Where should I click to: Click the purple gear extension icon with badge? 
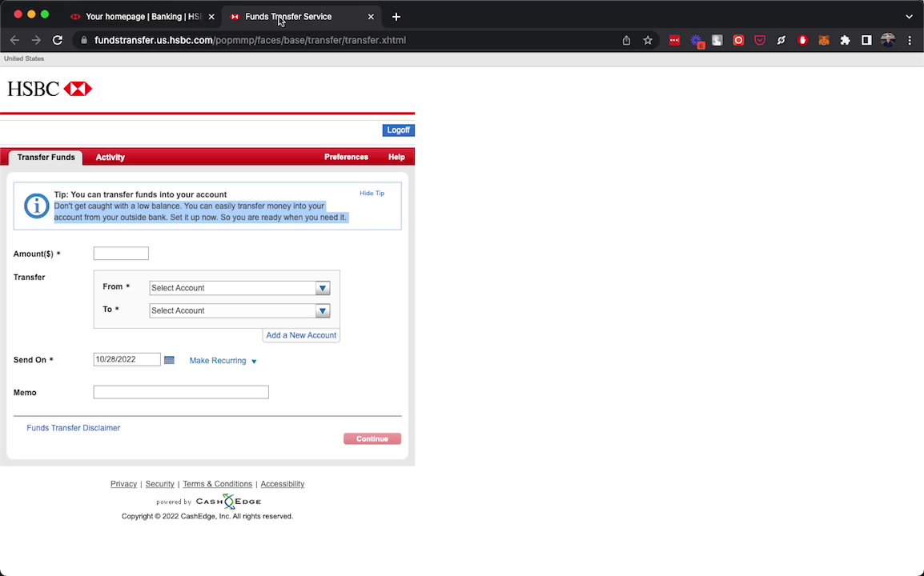pos(697,41)
